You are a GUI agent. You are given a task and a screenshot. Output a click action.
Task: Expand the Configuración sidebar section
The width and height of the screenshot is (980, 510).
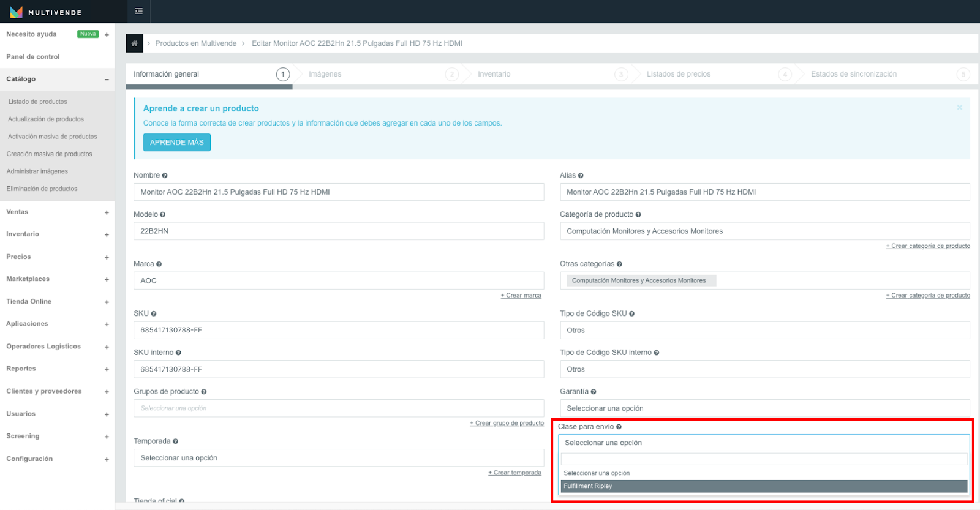(107, 459)
